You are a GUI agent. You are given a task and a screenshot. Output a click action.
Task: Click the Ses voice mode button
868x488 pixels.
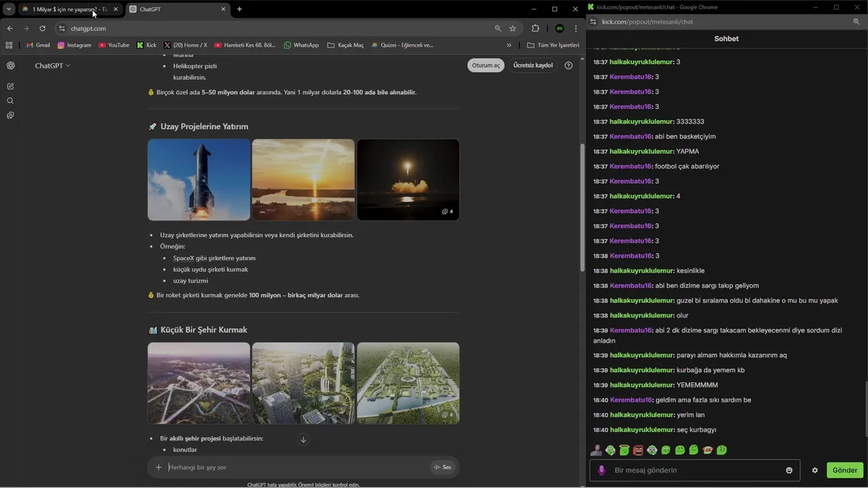442,467
